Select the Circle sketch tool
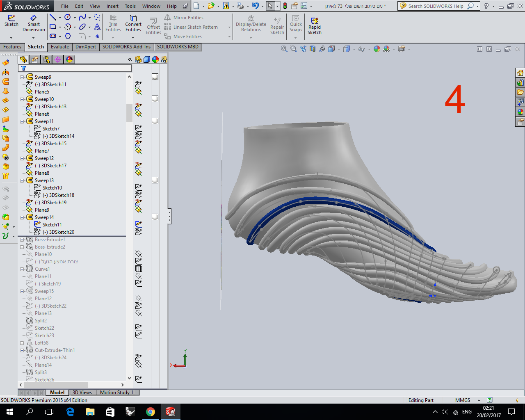Image resolution: width=525 pixels, height=420 pixels. tap(68, 17)
